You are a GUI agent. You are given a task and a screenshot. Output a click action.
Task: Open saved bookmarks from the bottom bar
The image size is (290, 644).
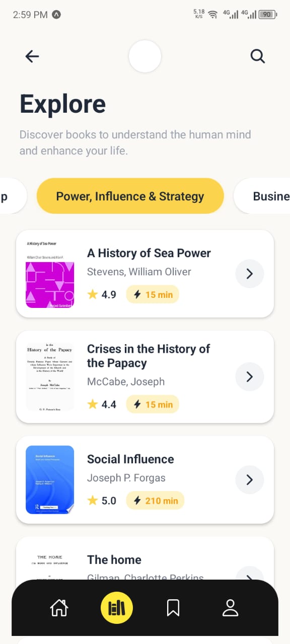pyautogui.click(x=173, y=608)
